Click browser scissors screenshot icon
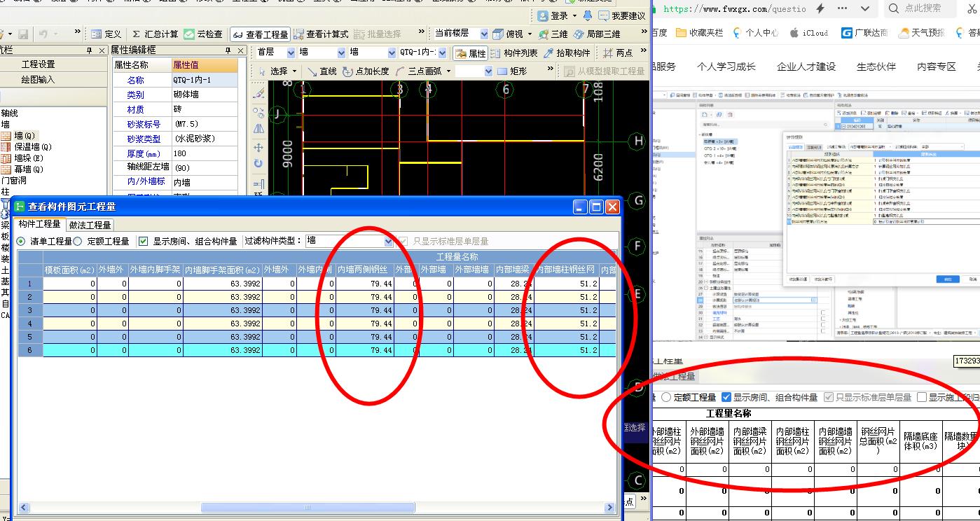The image size is (980, 521). (x=972, y=8)
